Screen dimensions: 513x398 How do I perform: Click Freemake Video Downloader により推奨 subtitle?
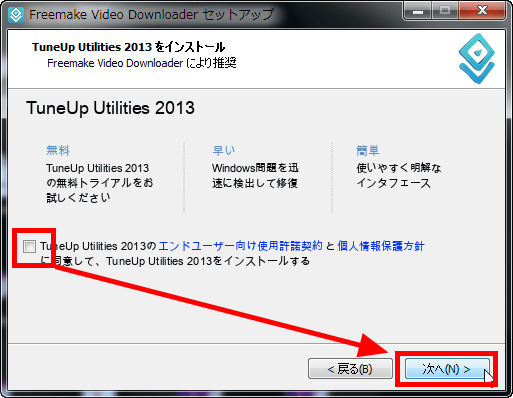coord(142,63)
